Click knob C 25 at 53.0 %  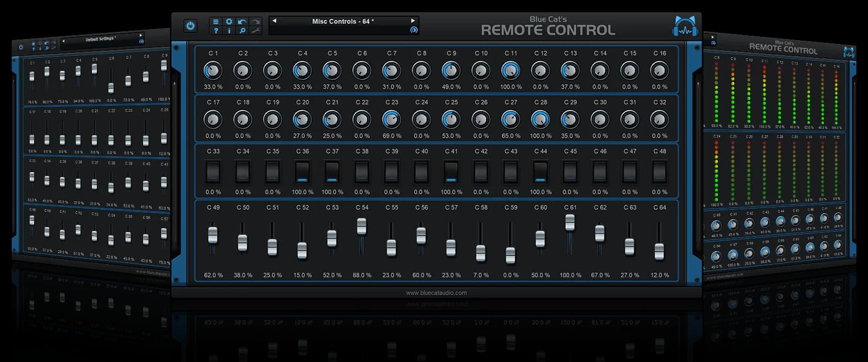pyautogui.click(x=451, y=119)
